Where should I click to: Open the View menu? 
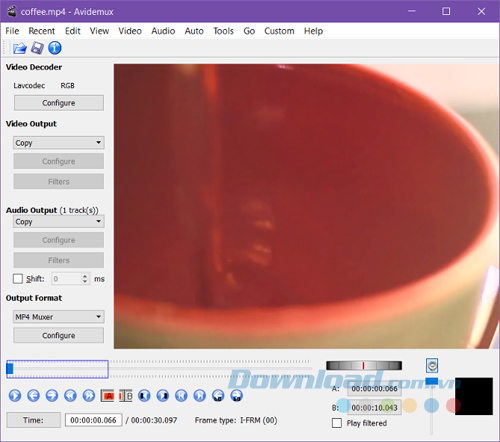coord(99,31)
